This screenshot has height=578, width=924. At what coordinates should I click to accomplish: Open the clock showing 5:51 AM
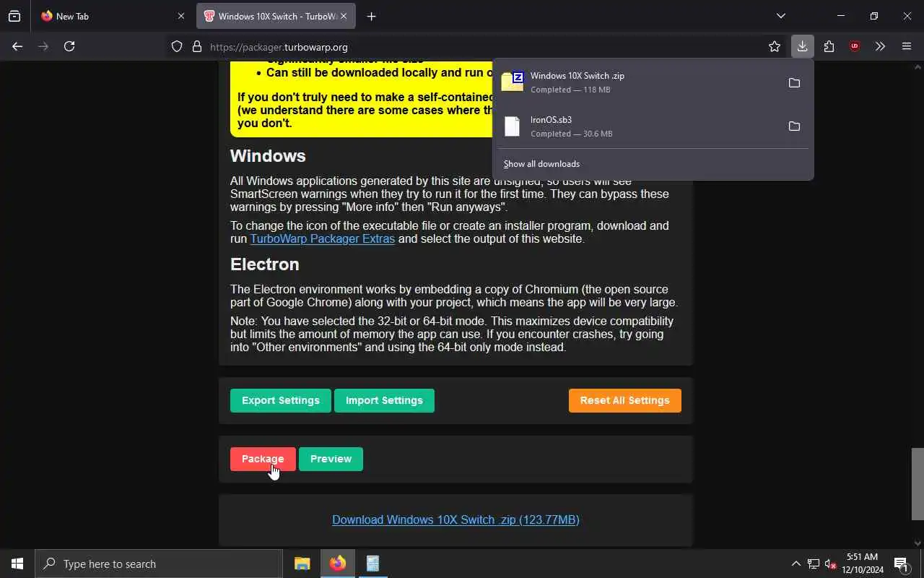(863, 564)
